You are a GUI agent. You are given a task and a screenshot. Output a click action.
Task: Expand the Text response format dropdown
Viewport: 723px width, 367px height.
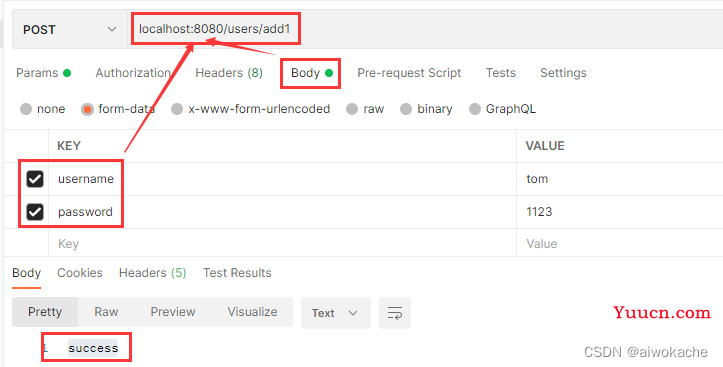click(x=336, y=313)
